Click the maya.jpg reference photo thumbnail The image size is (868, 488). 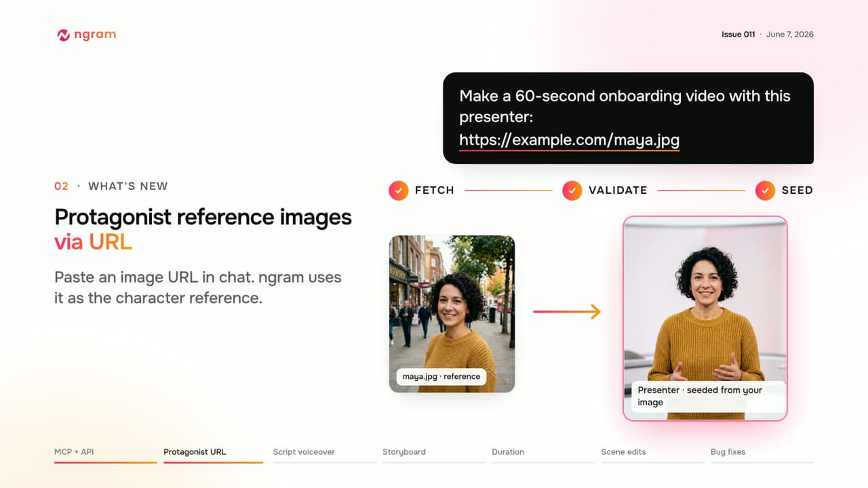(x=452, y=314)
